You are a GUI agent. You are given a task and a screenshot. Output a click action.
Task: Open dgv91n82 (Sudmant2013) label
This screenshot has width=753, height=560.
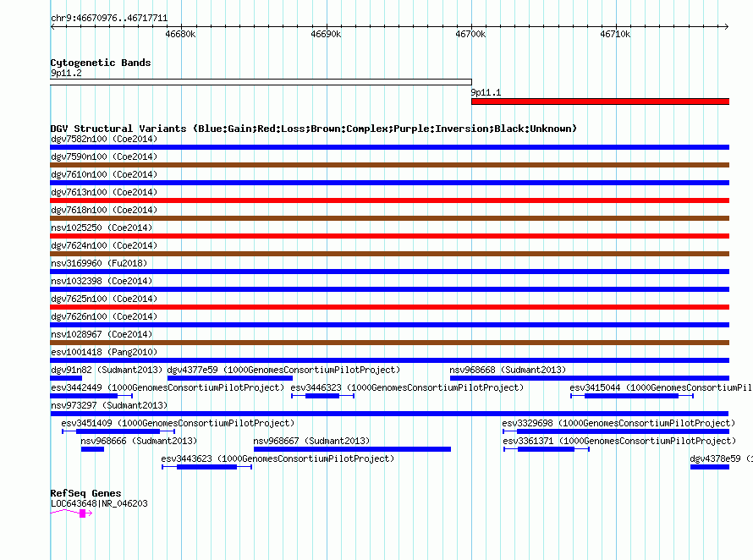(x=107, y=370)
